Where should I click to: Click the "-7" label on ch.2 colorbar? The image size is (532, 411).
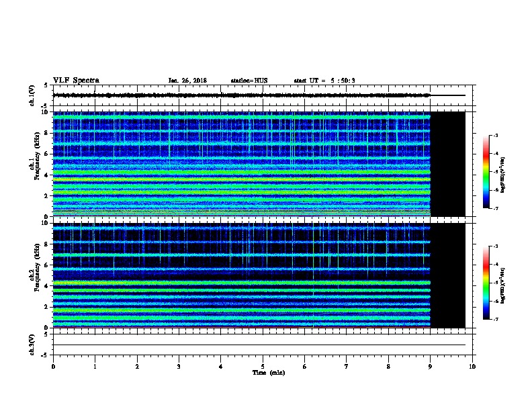pos(495,319)
